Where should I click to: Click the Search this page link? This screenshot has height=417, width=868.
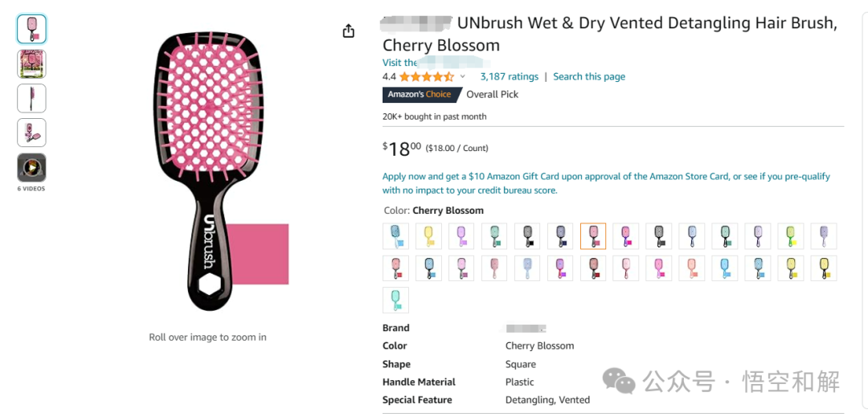588,77
